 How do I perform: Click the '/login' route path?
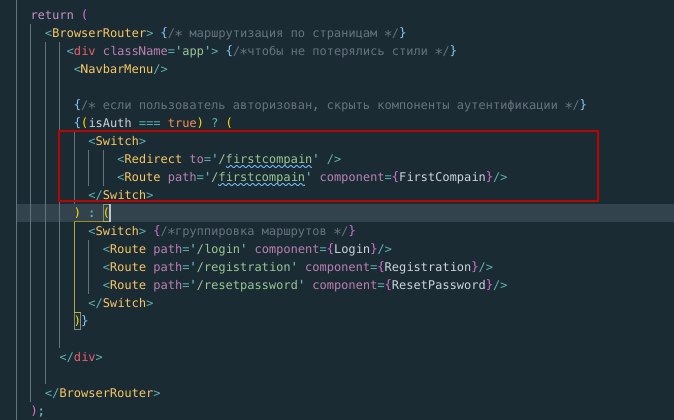(218, 249)
